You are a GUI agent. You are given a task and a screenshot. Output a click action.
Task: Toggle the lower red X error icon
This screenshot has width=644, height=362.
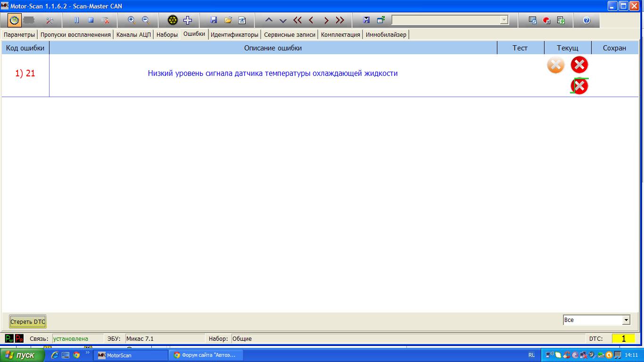pyautogui.click(x=579, y=86)
